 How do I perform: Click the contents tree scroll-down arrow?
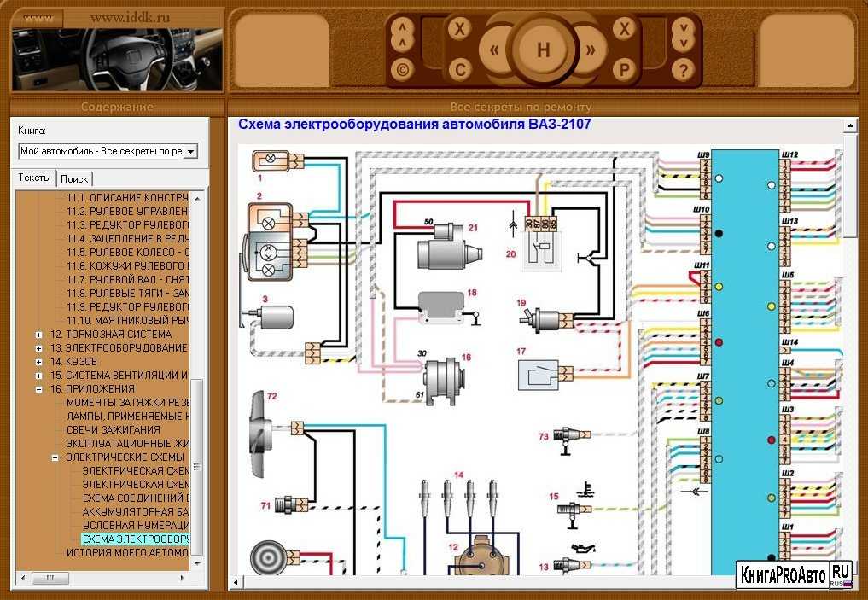point(197,564)
